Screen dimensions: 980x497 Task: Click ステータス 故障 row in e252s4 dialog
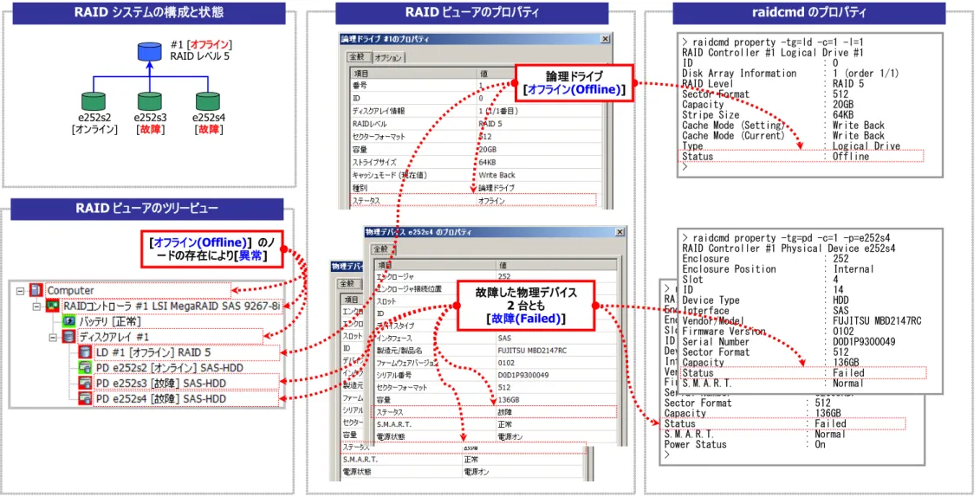pos(496,412)
